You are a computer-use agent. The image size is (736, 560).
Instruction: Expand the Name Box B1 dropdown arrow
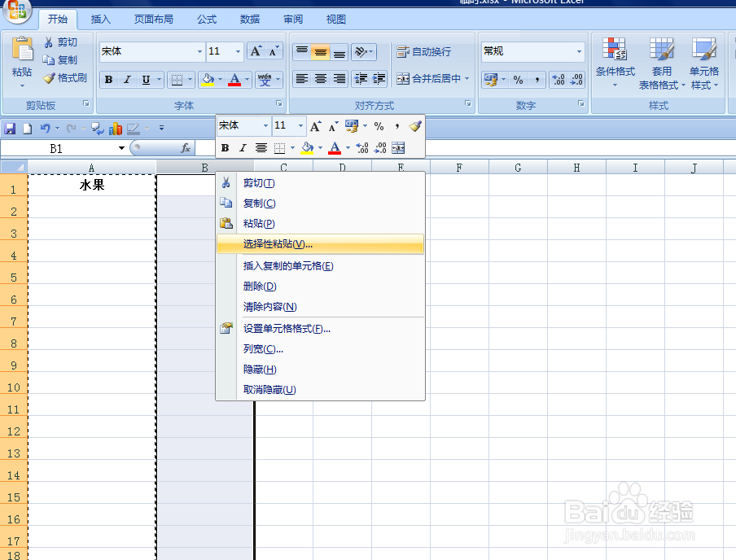(x=121, y=148)
